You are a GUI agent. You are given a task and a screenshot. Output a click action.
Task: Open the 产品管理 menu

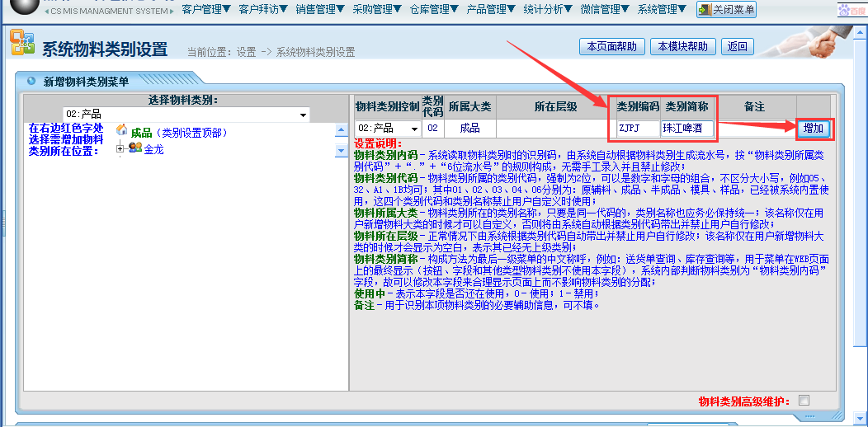pyautogui.click(x=491, y=9)
